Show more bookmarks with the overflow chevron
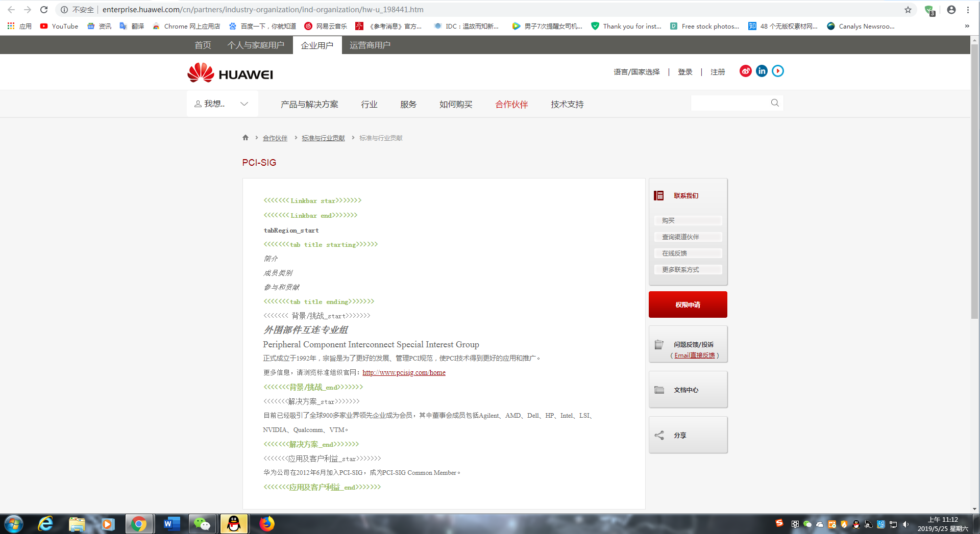Viewport: 980px width, 534px height. (967, 26)
